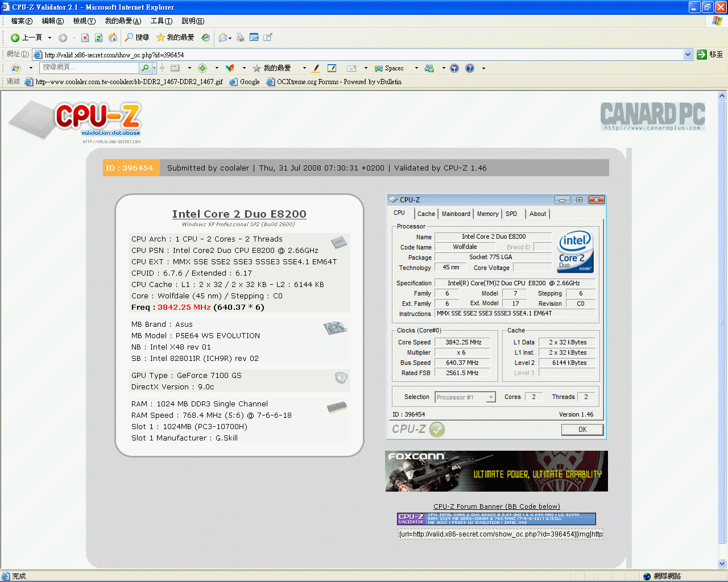Click the CPU-Z validation database logo
Screen dimensions: 728x582
click(75, 122)
